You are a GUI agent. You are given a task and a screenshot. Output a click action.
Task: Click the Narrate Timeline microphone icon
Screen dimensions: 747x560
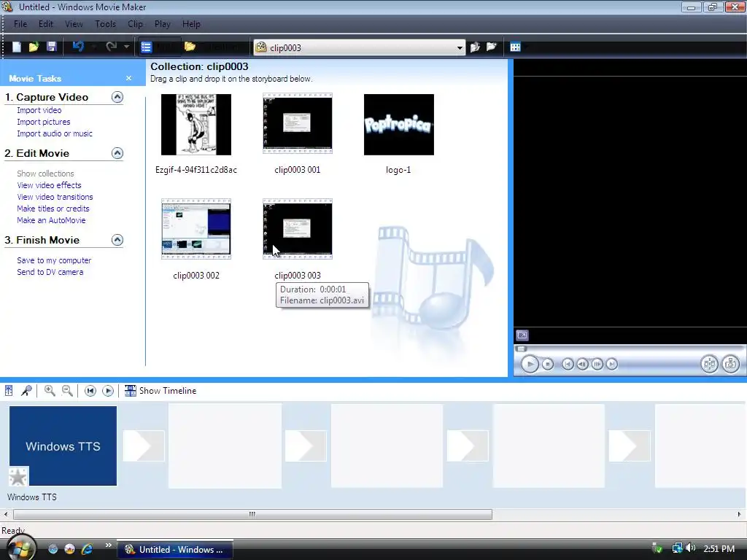26,391
